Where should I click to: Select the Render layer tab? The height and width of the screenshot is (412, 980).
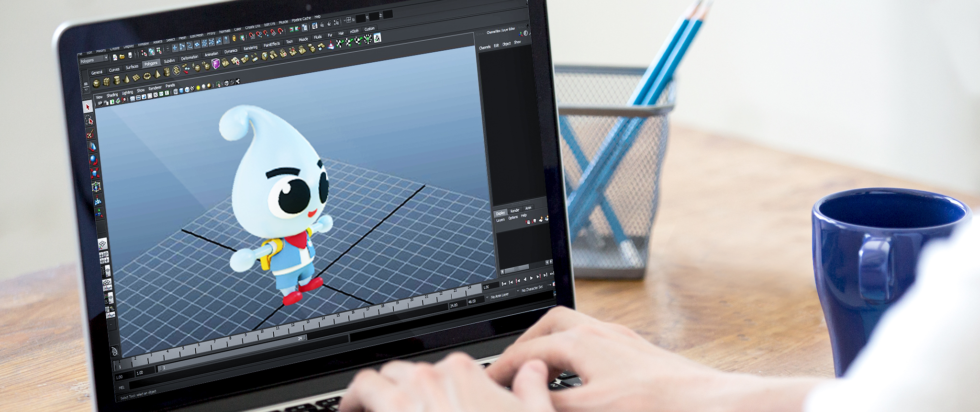click(515, 210)
